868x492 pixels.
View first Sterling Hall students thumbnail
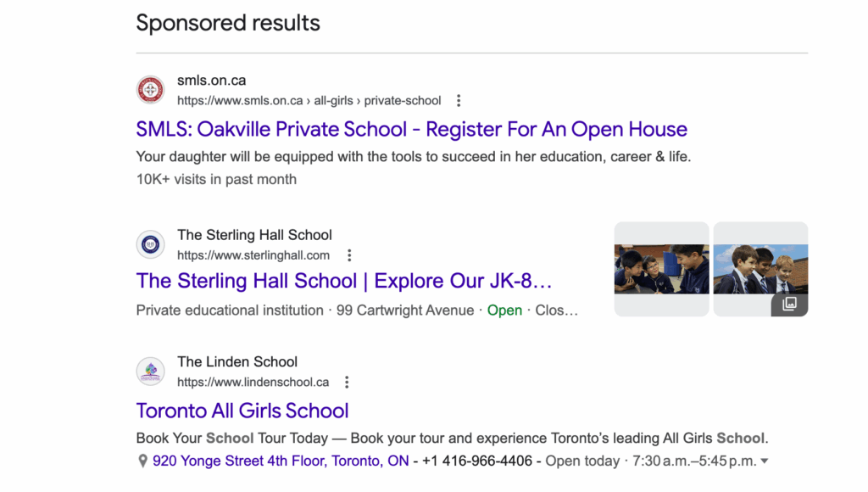pyautogui.click(x=661, y=269)
